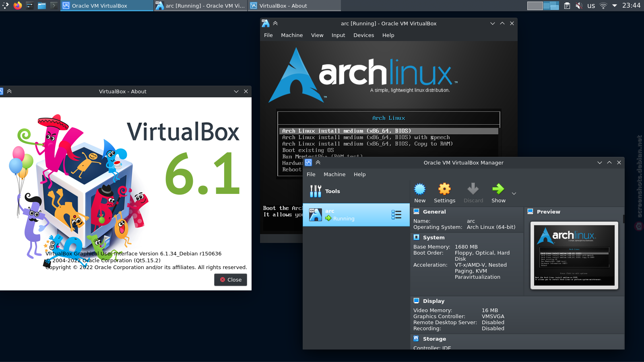Select the 'with speech' boot entry

pos(366,138)
